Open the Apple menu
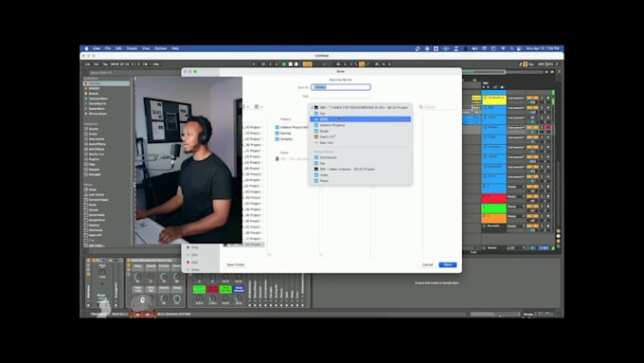The height and width of the screenshot is (363, 644). [86, 48]
